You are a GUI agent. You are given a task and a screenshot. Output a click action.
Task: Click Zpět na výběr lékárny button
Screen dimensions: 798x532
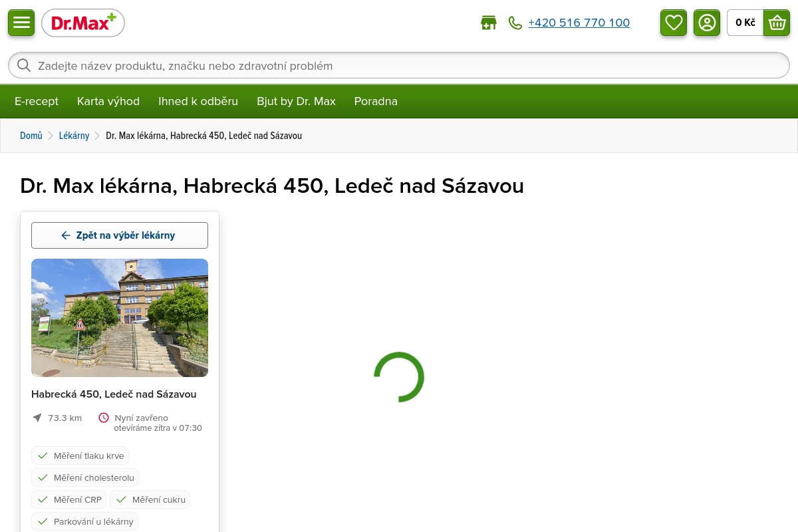coord(120,235)
